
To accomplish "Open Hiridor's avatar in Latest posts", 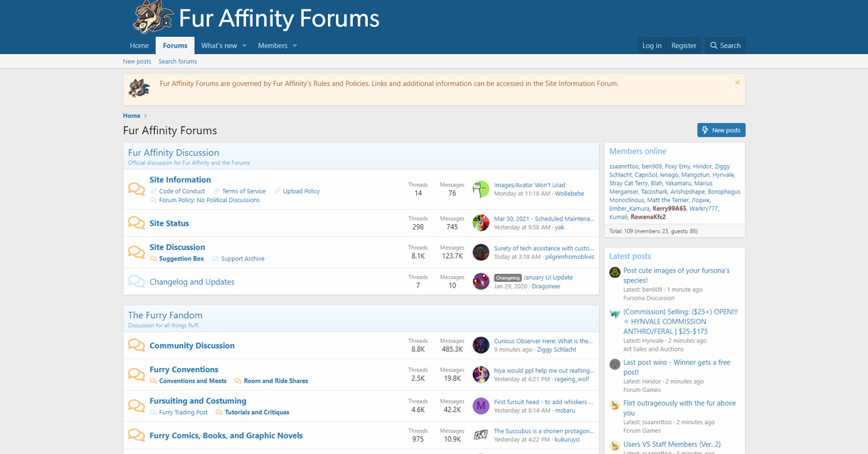I will click(615, 364).
